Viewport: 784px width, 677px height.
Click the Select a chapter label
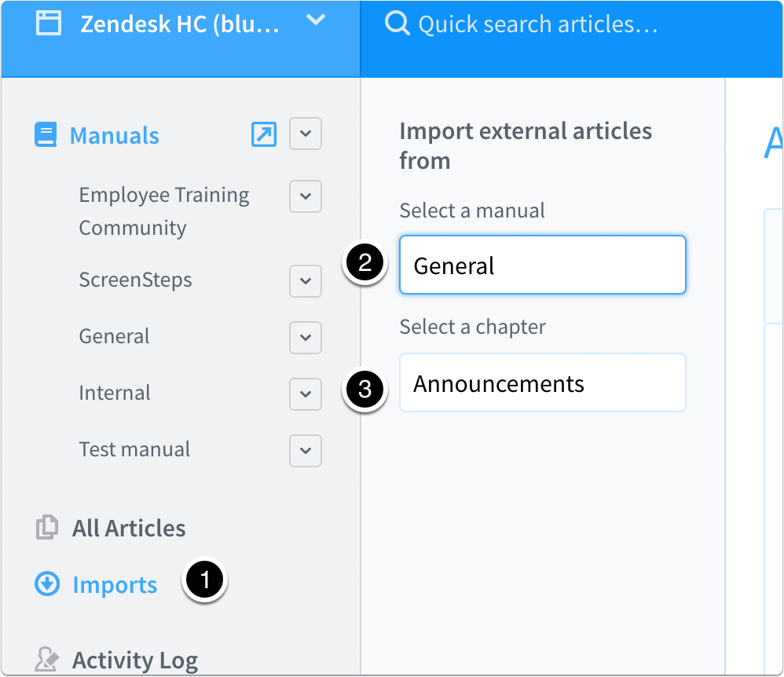tap(472, 327)
